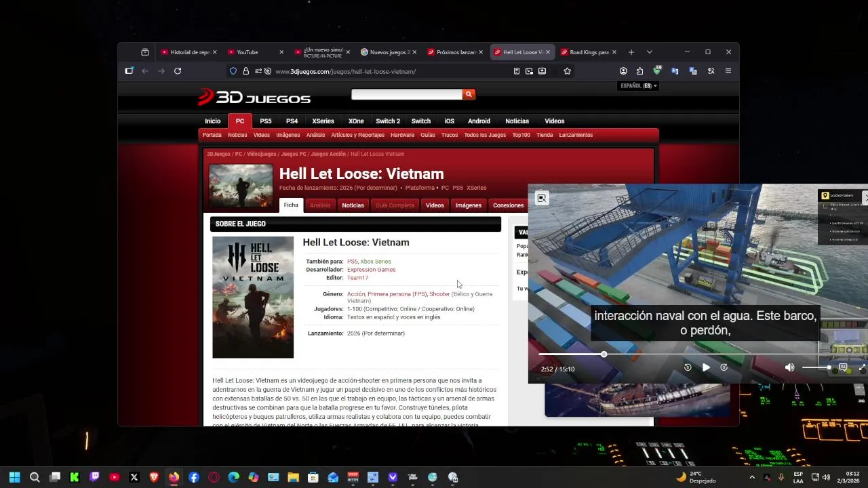Open the Expression Games developer link

[x=371, y=270]
